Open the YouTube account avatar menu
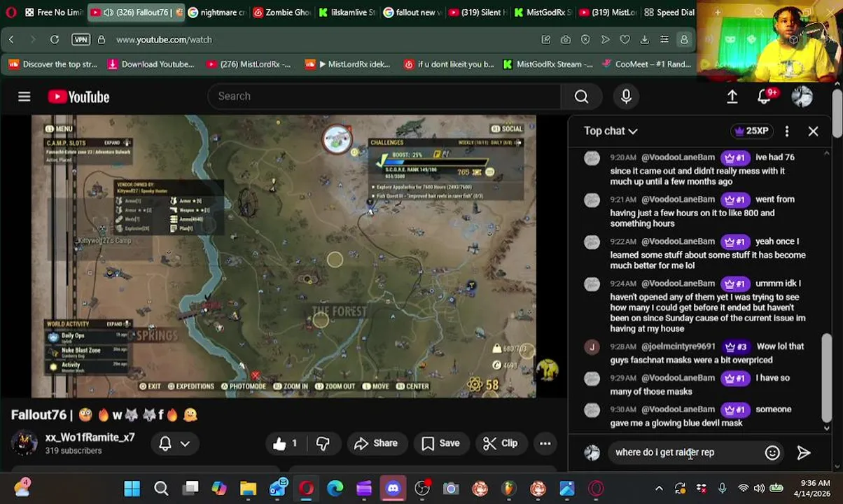Screen dimensions: 843x504 [x=802, y=97]
